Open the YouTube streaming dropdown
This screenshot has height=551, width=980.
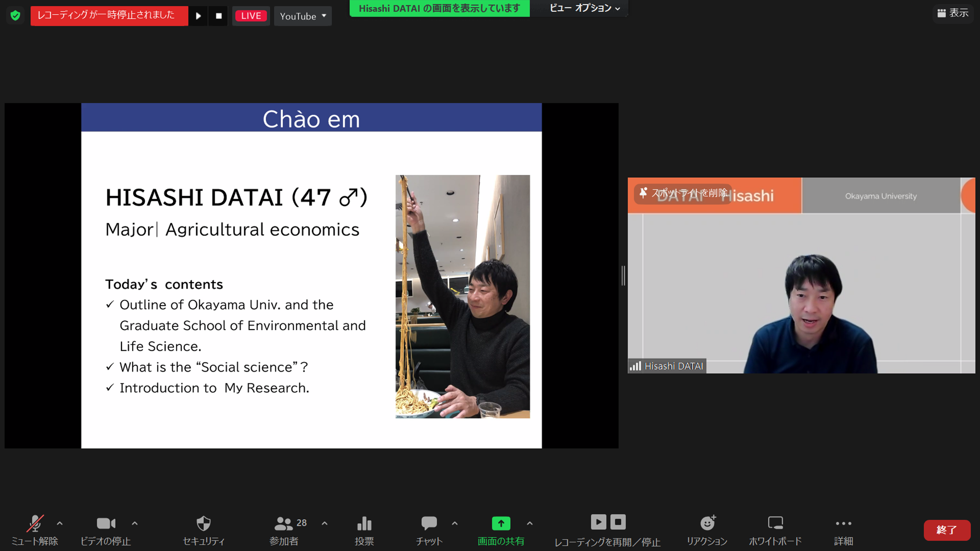(302, 16)
